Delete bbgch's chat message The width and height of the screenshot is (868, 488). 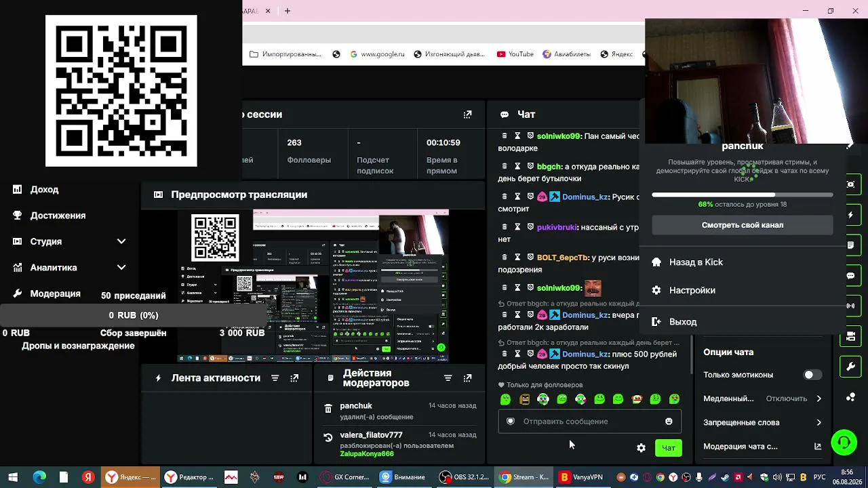[x=505, y=167]
